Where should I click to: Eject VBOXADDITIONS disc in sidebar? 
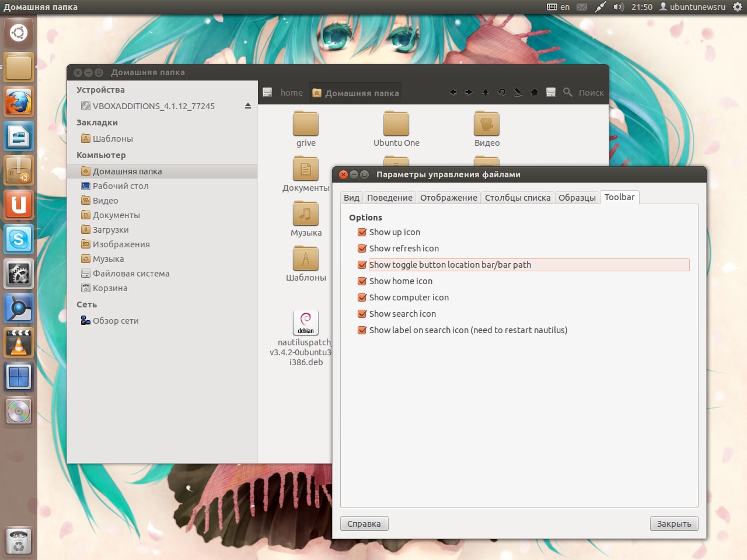coord(248,106)
